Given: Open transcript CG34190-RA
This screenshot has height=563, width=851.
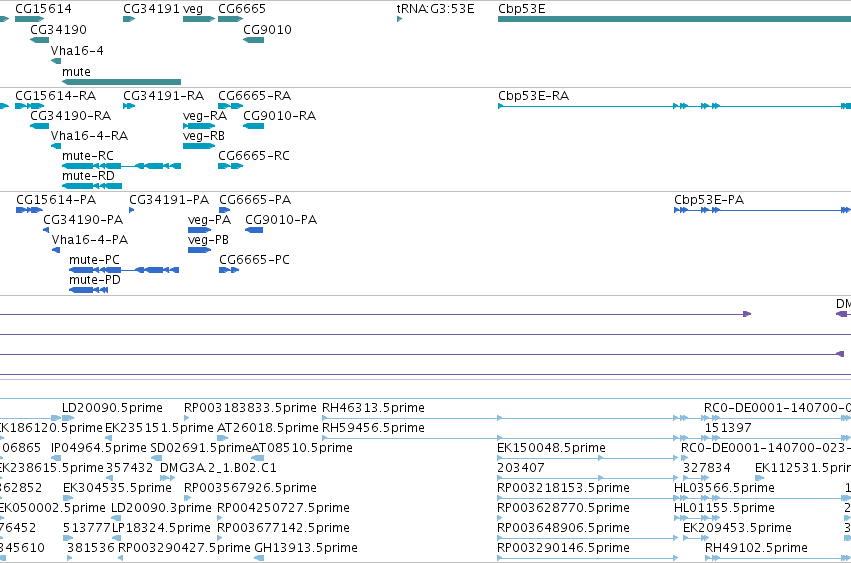Looking at the screenshot, I should (71, 116).
